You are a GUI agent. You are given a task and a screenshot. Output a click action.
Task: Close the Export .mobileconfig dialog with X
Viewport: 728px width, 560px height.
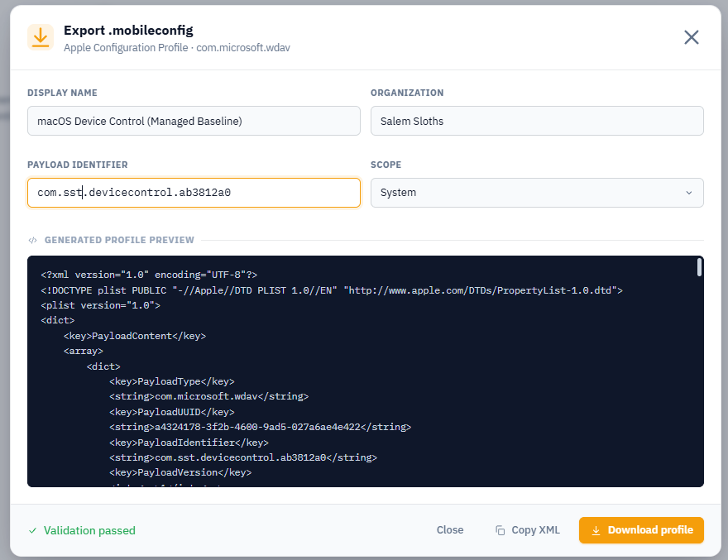691,37
